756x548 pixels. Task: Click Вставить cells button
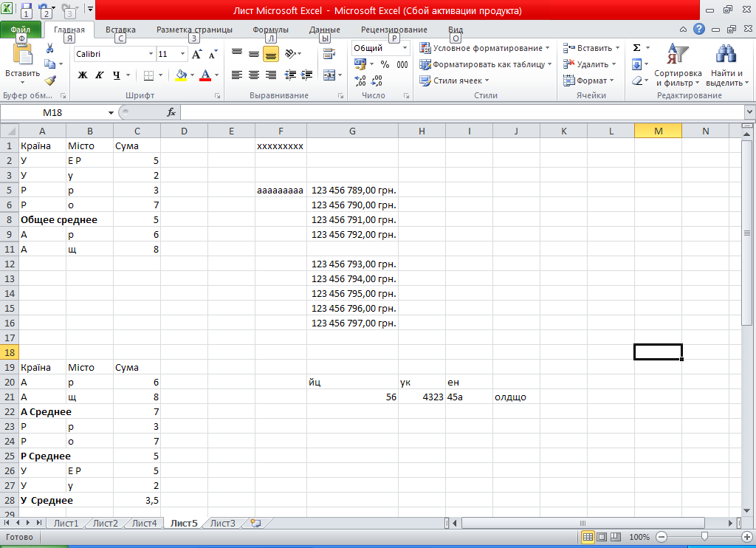click(x=591, y=48)
